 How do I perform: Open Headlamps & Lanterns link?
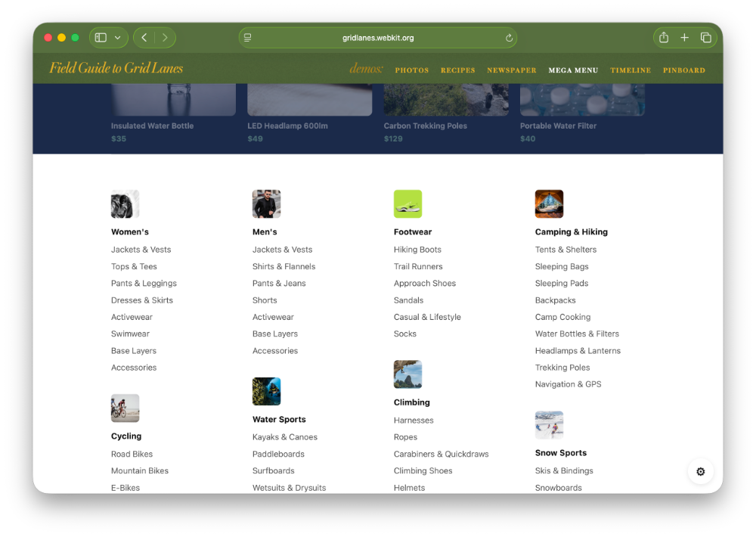coord(578,351)
